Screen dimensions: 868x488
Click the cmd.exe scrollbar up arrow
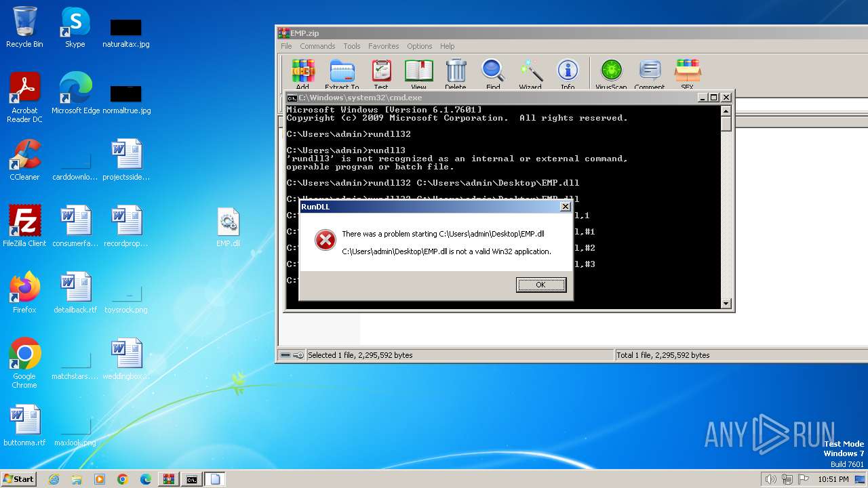726,111
